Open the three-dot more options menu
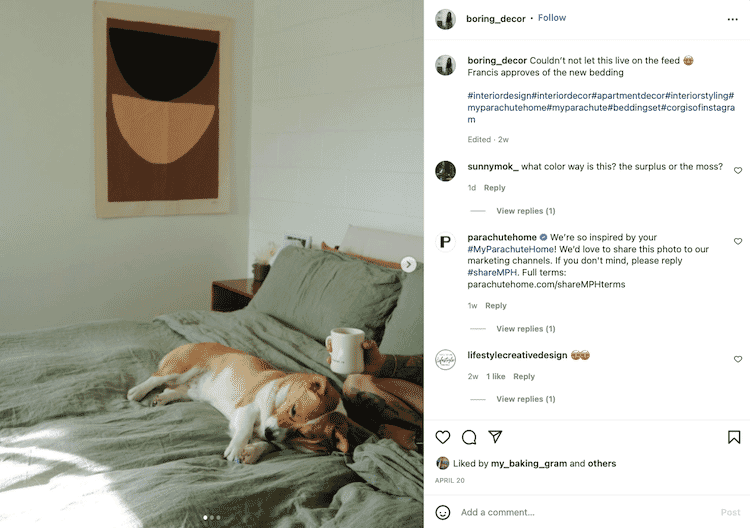This screenshot has height=528, width=750. point(732,19)
